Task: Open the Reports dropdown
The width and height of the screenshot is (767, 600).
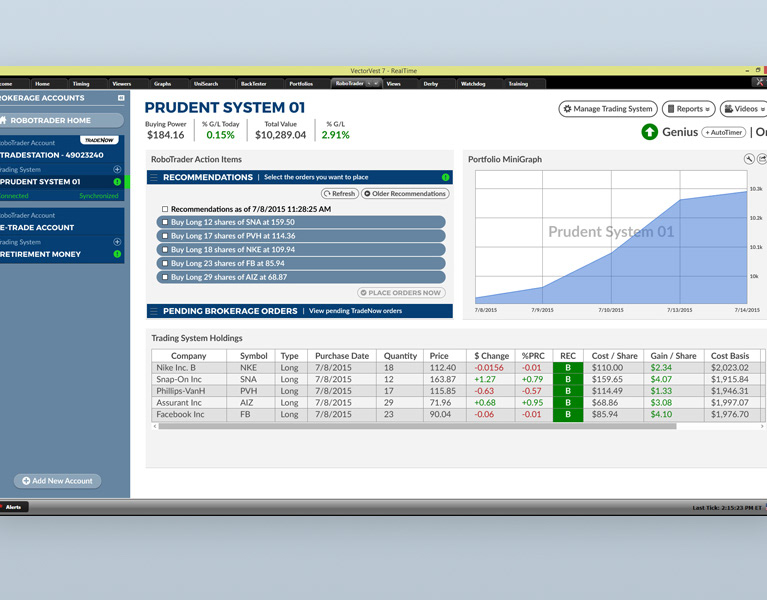Action: point(689,109)
